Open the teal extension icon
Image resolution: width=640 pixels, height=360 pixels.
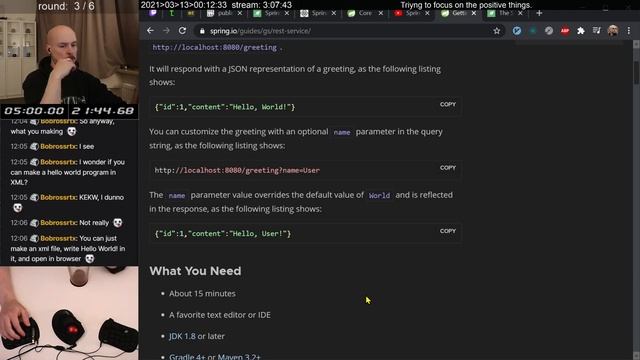[x=533, y=31]
